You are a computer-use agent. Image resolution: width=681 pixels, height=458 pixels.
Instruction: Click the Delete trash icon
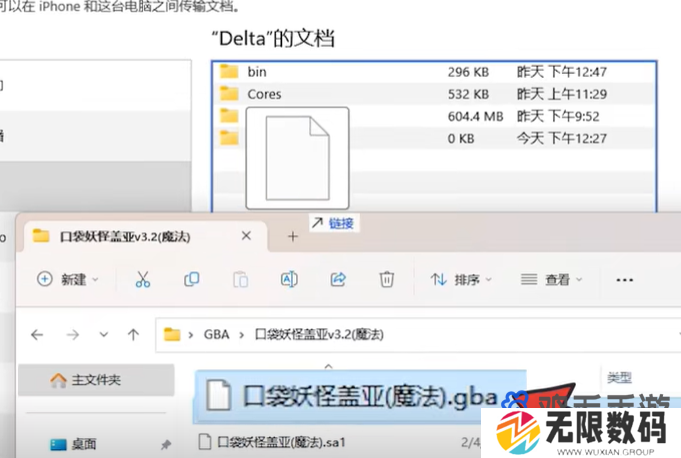point(387,280)
